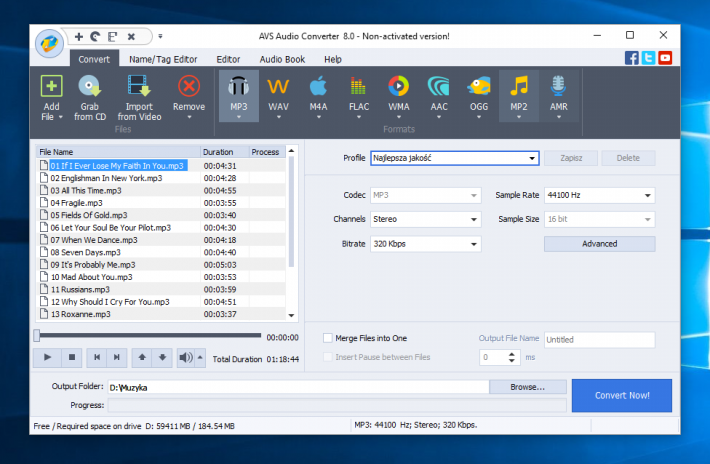Move selected file down in list
The image size is (710, 464).
click(162, 358)
